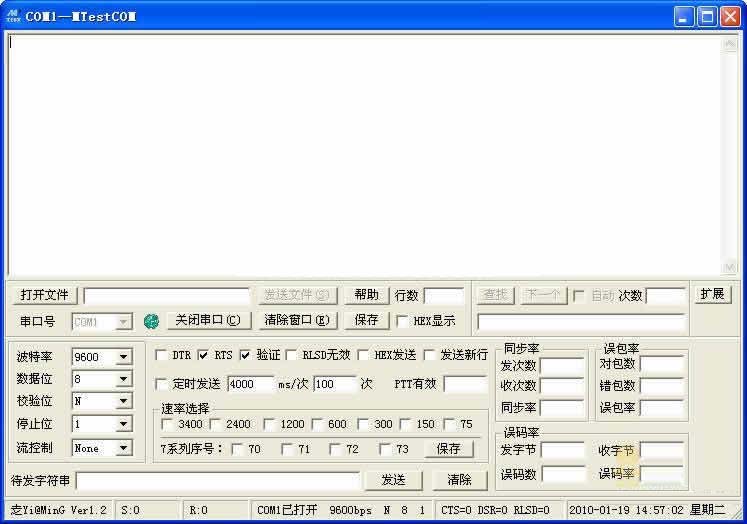This screenshot has width=747, height=524.
Task: Check the 2400 rate option
Action: [215, 424]
